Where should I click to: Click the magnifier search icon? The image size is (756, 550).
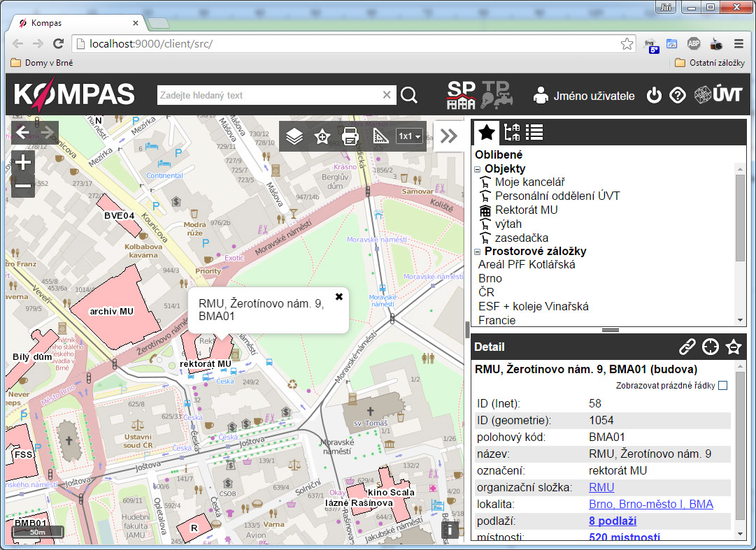click(x=409, y=96)
